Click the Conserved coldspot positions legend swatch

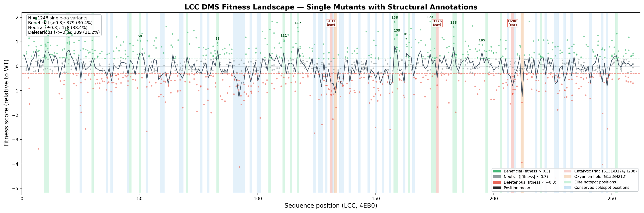[567, 188]
